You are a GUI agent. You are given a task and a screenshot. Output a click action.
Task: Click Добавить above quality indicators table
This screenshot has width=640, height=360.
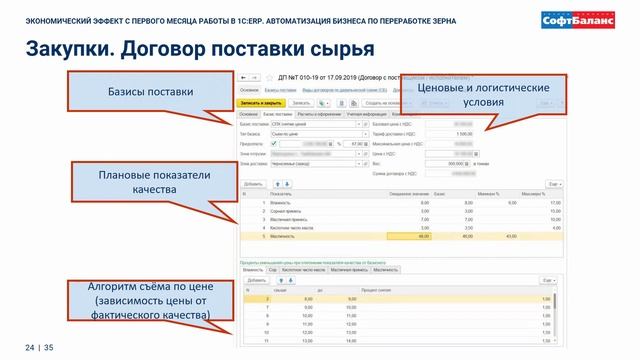(253, 184)
